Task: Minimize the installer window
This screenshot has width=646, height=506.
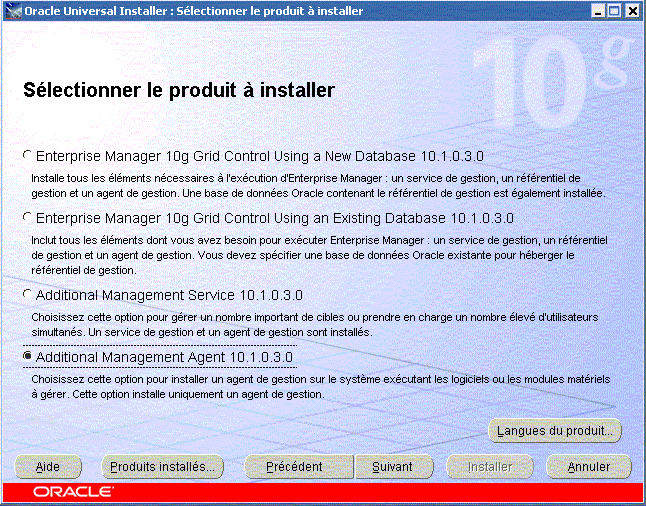Action: (598, 11)
